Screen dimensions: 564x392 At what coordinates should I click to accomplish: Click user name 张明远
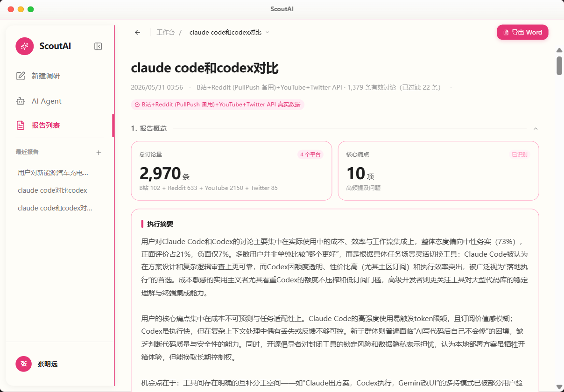[48, 364]
